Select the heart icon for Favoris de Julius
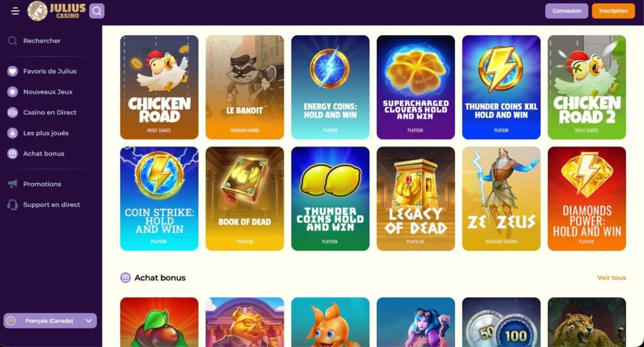Screen dimensions: 644x347 tap(13, 71)
